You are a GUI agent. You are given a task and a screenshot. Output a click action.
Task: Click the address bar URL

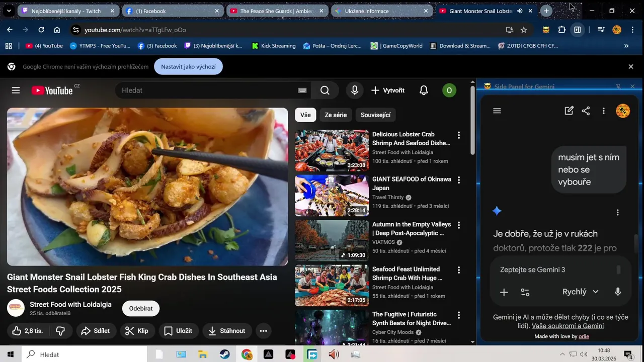click(135, 30)
